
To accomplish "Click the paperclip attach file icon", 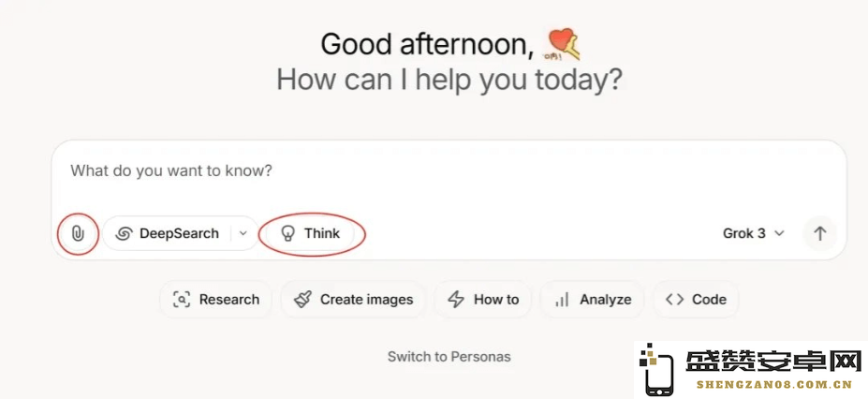I will coord(78,233).
